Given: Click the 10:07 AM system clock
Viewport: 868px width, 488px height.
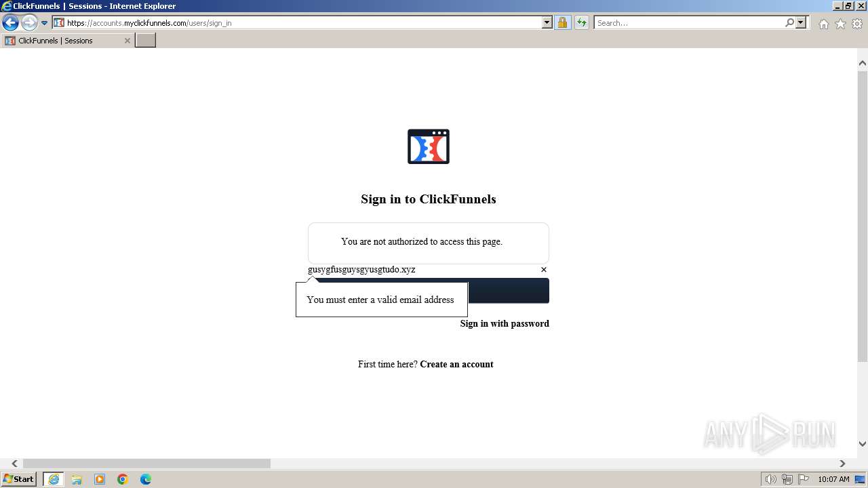Looking at the screenshot, I should click(833, 479).
